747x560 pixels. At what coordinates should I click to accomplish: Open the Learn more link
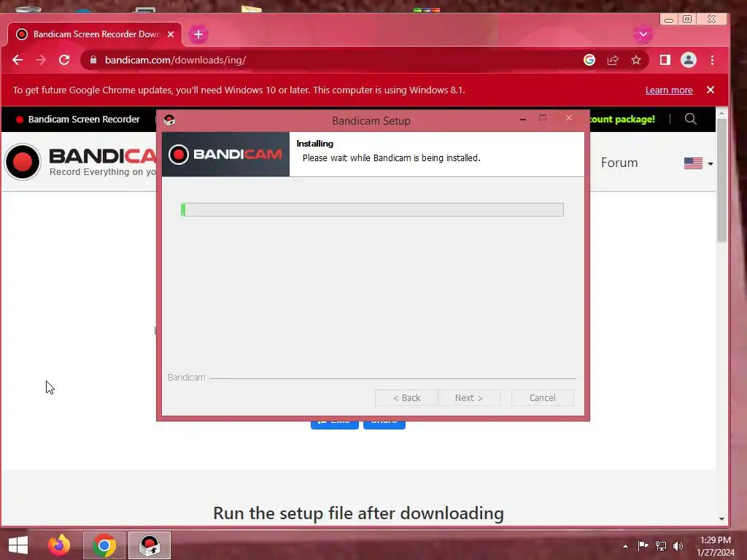point(669,90)
